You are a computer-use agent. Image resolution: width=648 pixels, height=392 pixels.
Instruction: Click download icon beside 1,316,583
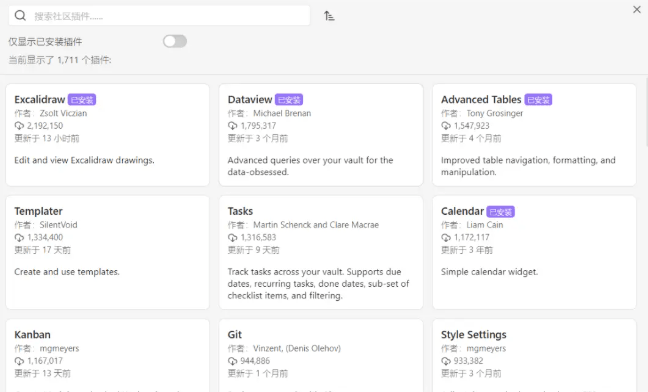point(232,238)
